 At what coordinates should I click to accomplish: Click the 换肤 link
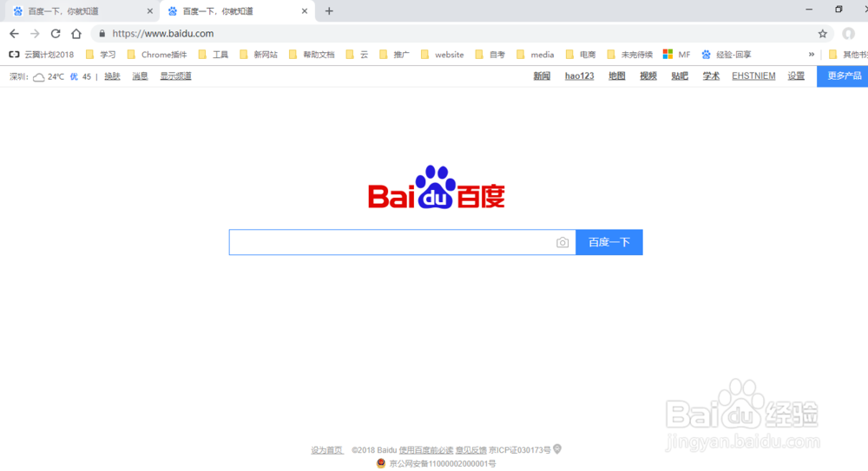112,76
